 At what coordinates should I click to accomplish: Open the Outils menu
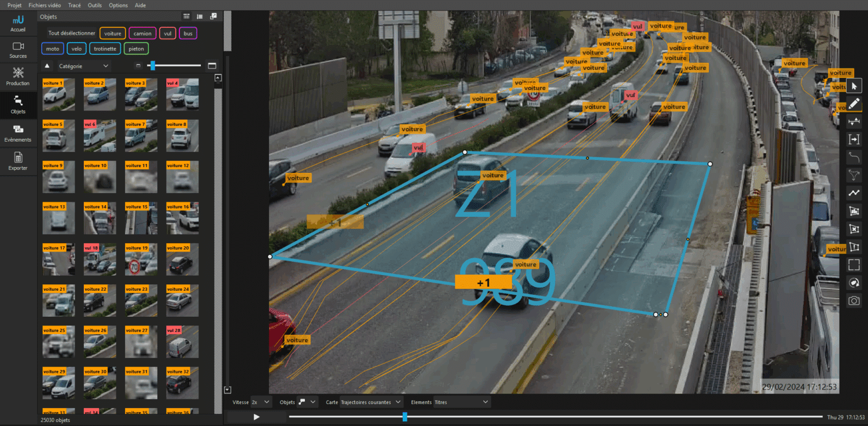tap(95, 5)
